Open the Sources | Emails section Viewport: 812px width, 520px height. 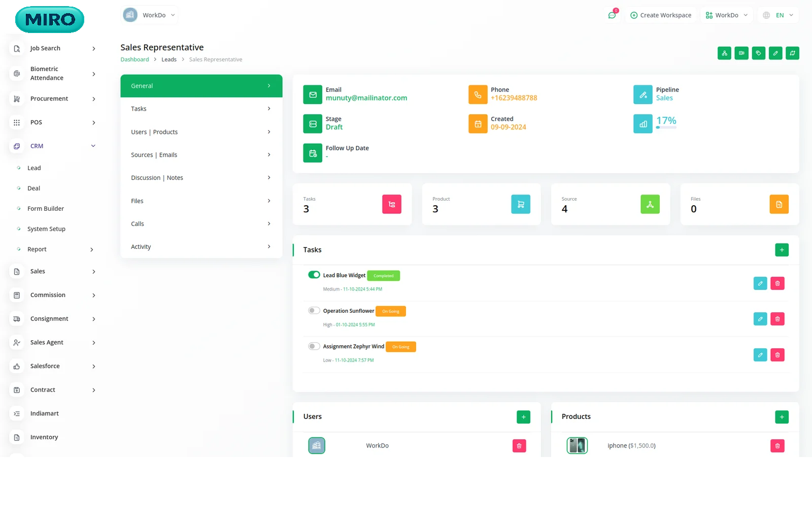point(201,155)
